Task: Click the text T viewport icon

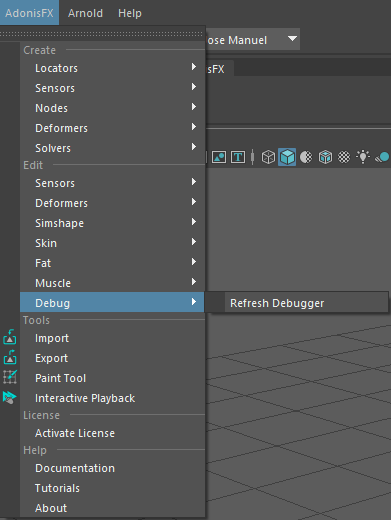Action: click(238, 157)
